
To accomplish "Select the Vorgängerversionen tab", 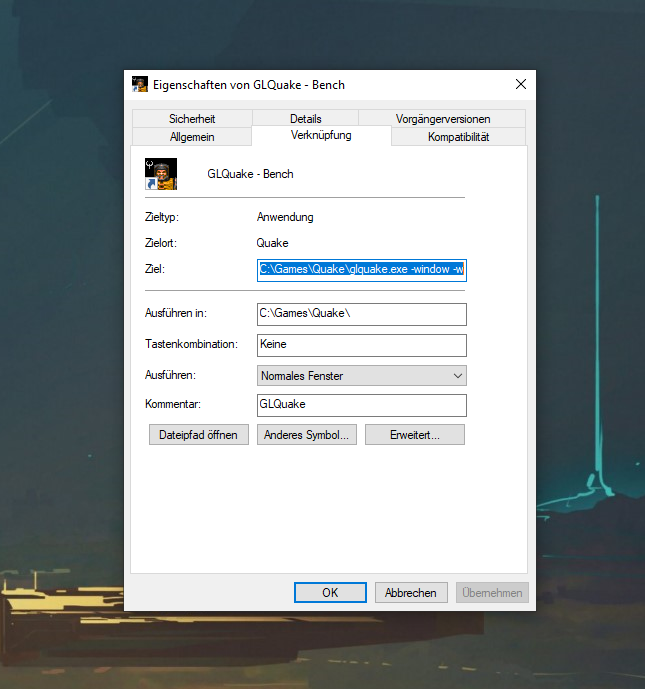I will click(x=442, y=119).
